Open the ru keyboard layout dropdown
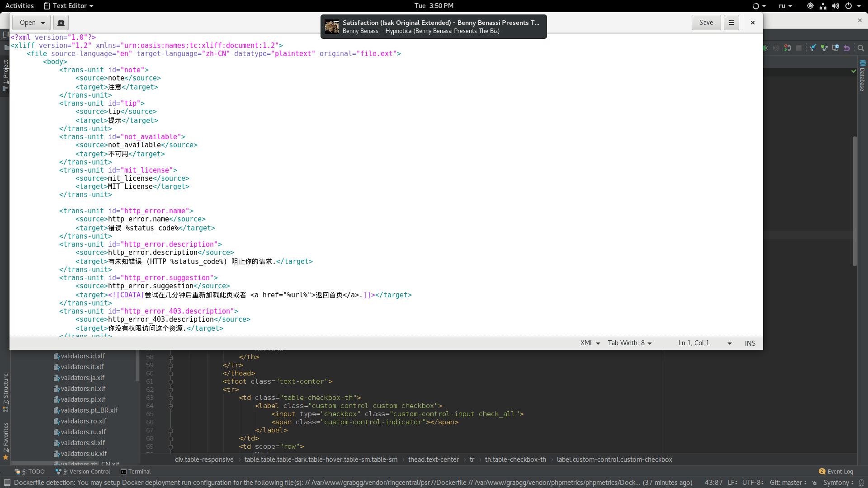Viewport: 868px width, 488px height. point(785,6)
